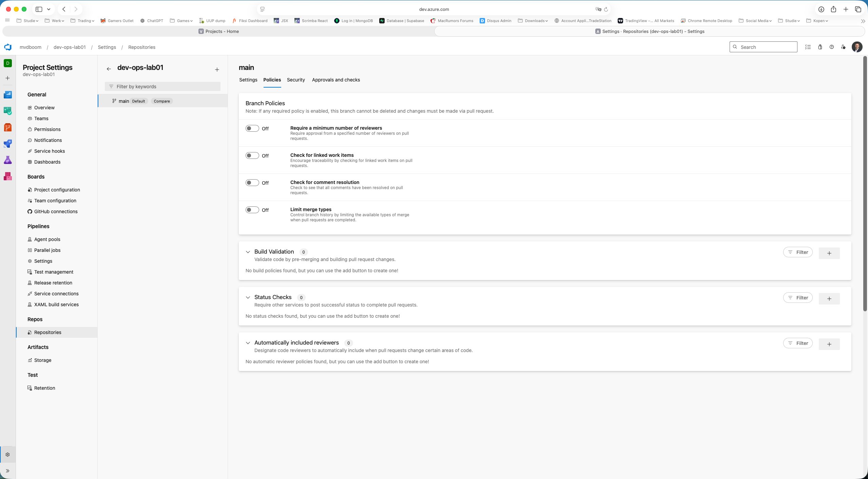This screenshot has height=479, width=868.
Task: Collapse the Build Validation section
Action: point(248,252)
